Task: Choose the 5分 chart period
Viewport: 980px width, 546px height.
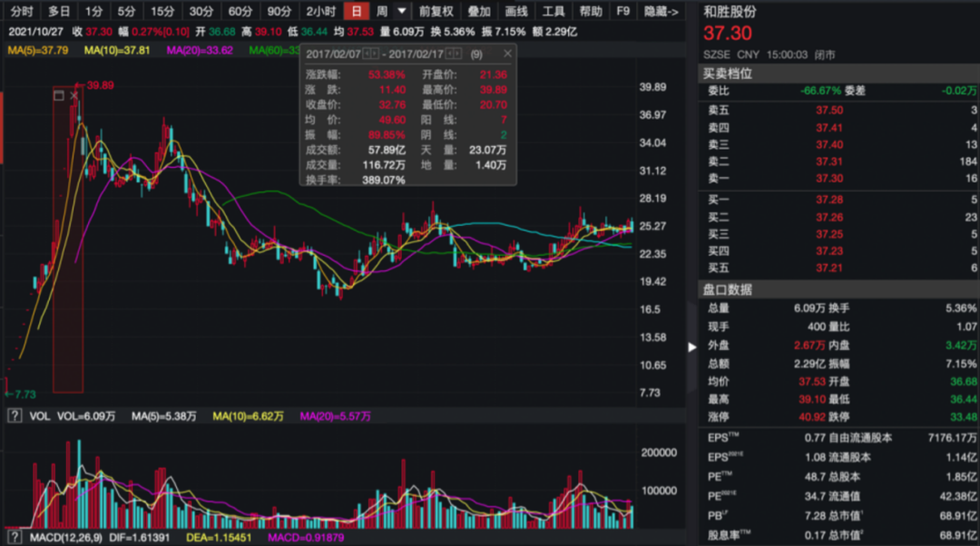Action: pos(126,11)
